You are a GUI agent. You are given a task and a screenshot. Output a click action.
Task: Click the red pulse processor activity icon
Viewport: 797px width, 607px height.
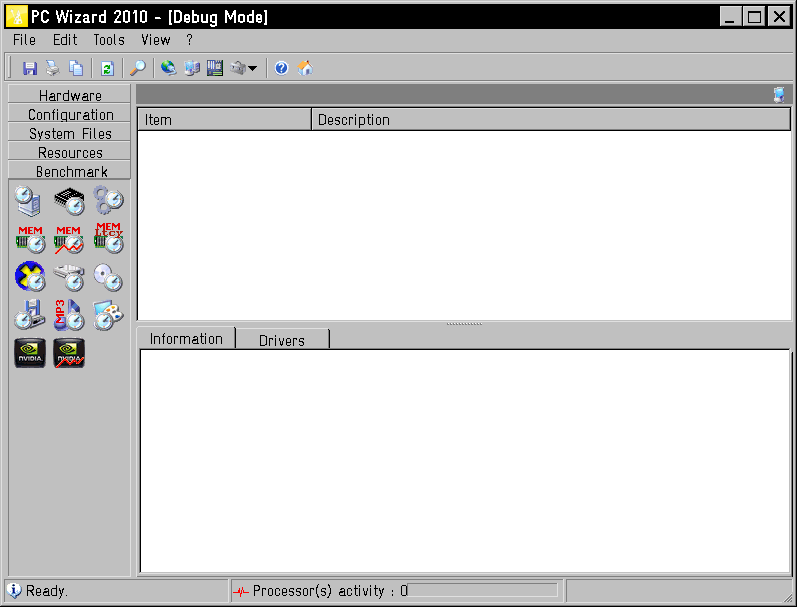tap(240, 591)
